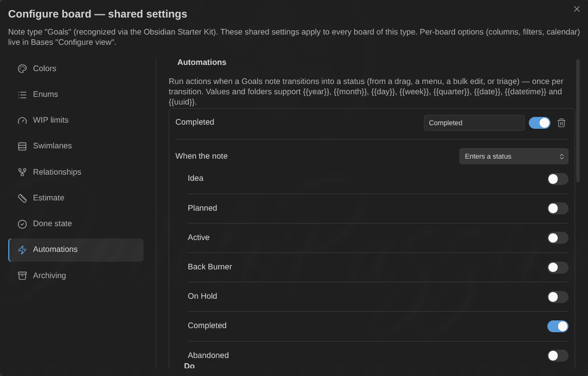The image size is (588, 376).
Task: Click the Archiving box icon
Action: point(22,276)
